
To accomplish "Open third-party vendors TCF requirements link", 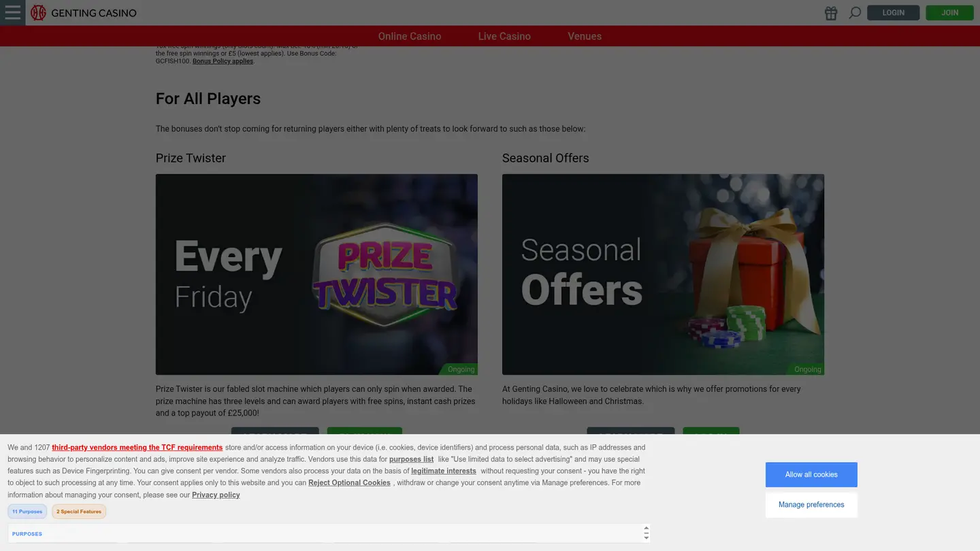I will pos(137,448).
